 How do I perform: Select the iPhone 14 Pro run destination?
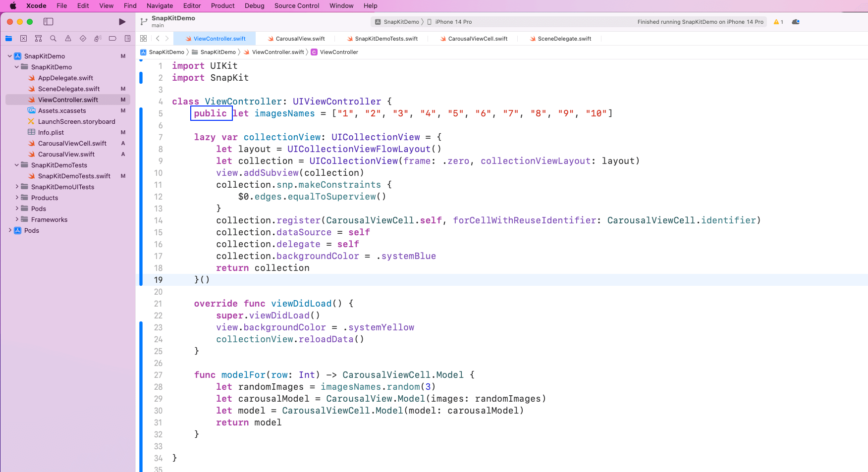pyautogui.click(x=453, y=22)
